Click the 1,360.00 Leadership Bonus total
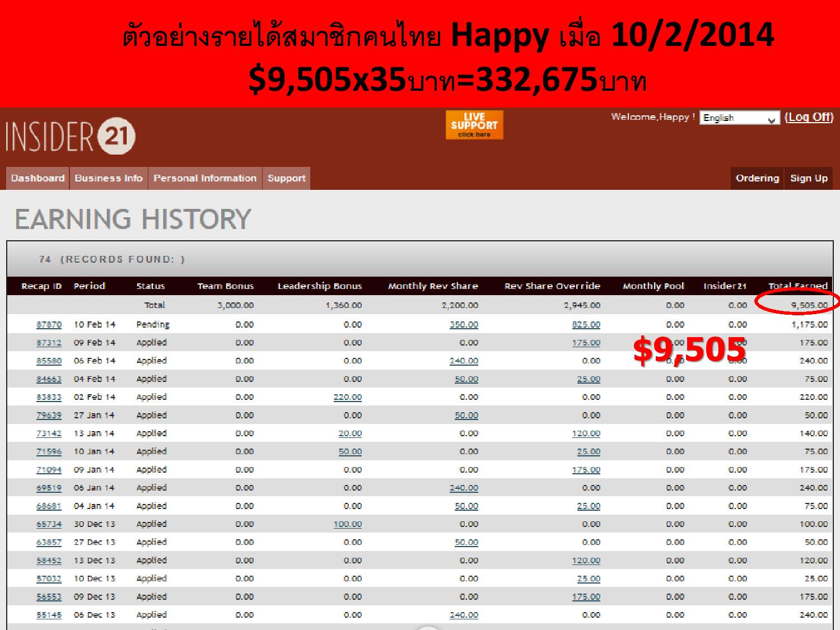Screen dimensions: 840x630 point(344,305)
